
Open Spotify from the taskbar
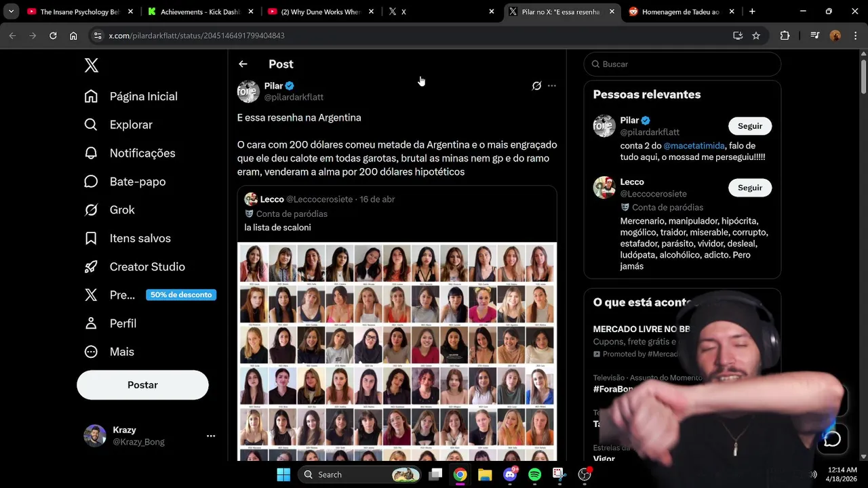(534, 474)
